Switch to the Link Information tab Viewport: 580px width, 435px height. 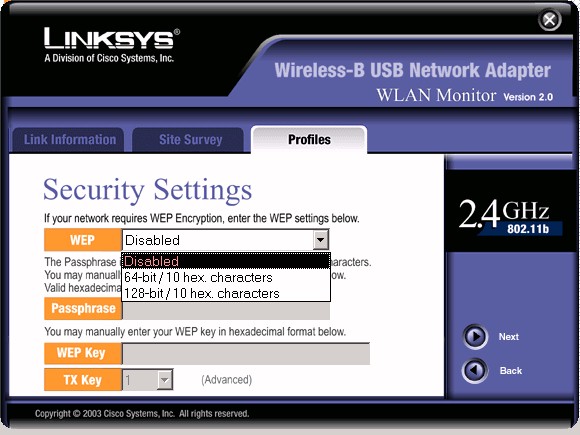pyautogui.click(x=68, y=140)
